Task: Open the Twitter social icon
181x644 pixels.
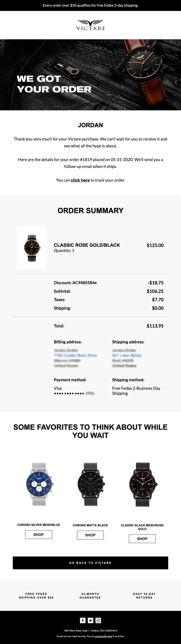Action: click(90, 620)
